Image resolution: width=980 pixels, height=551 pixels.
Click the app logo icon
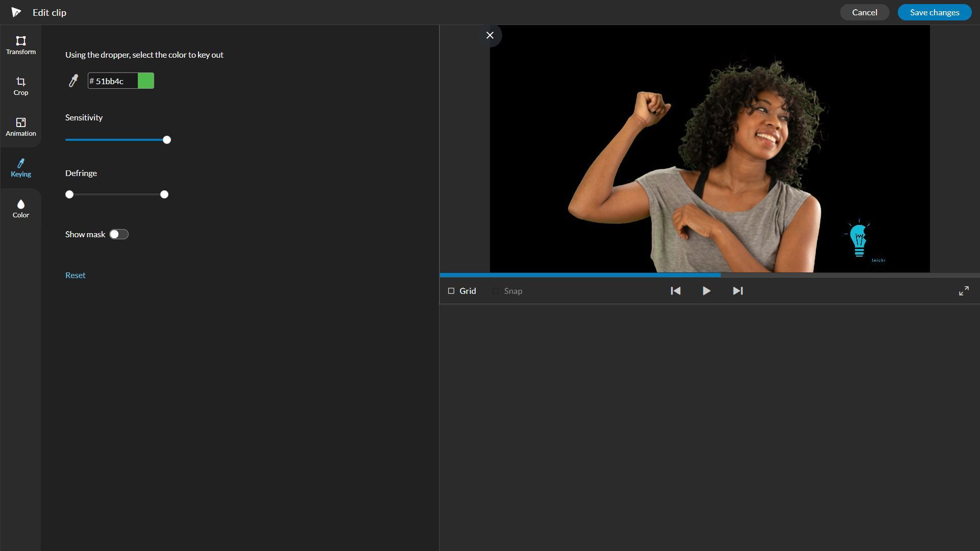pos(16,12)
